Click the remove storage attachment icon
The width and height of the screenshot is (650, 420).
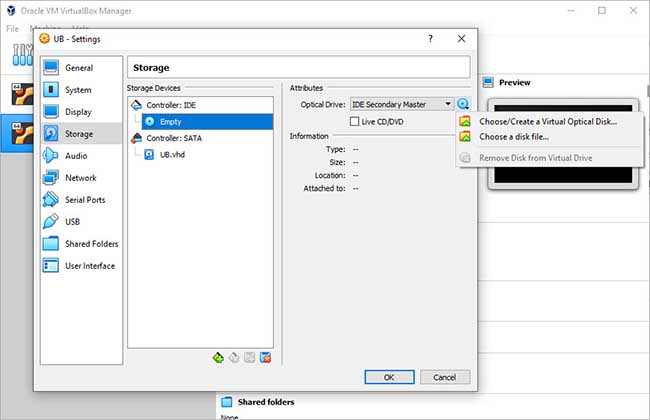265,357
